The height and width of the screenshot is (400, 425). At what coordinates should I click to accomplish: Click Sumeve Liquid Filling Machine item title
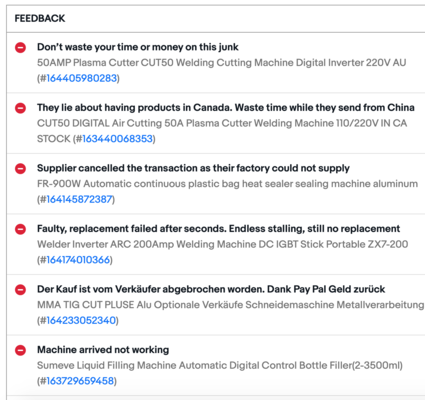tap(220, 366)
